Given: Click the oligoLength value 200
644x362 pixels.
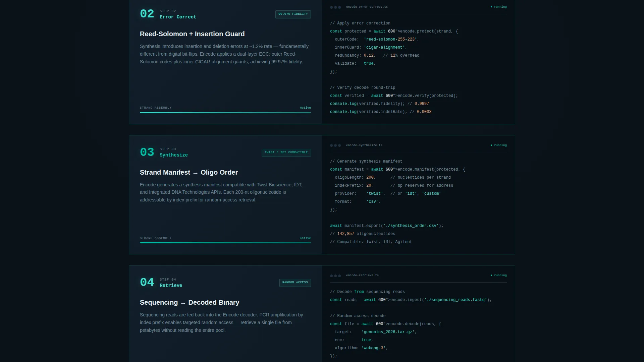Looking at the screenshot, I should (x=370, y=178).
